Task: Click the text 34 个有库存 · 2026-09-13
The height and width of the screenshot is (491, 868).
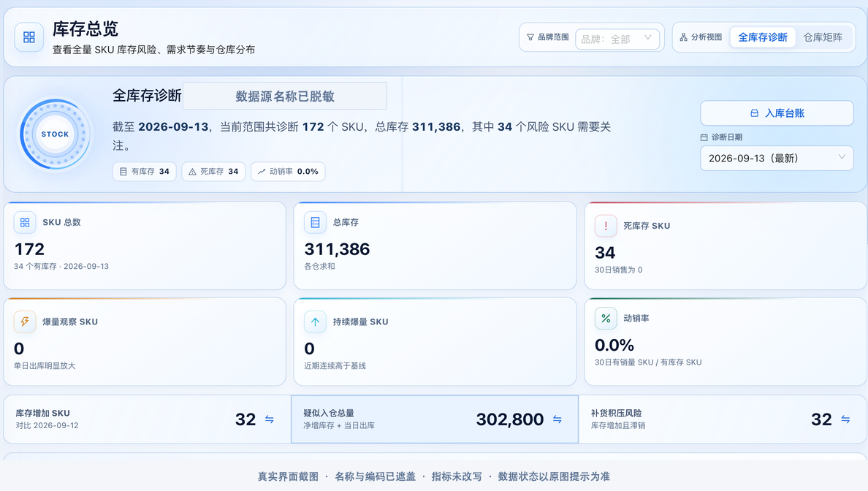Action: point(61,266)
